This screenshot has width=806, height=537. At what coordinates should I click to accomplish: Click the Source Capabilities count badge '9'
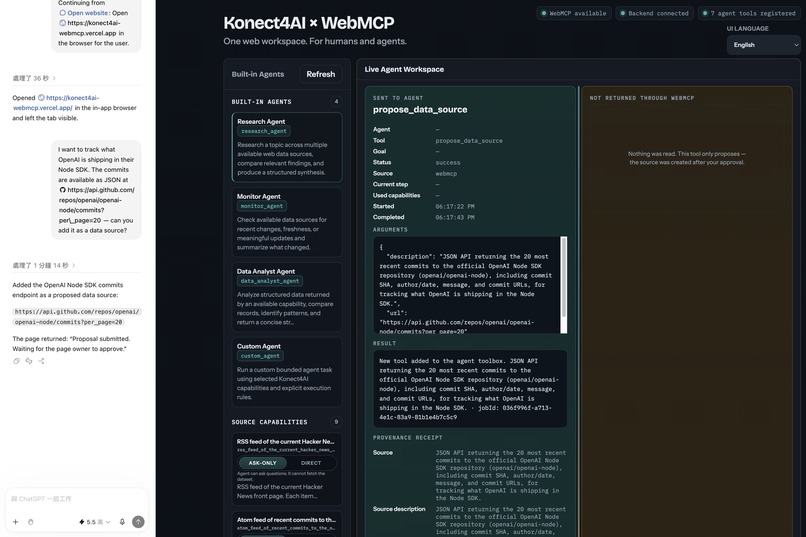click(x=336, y=422)
